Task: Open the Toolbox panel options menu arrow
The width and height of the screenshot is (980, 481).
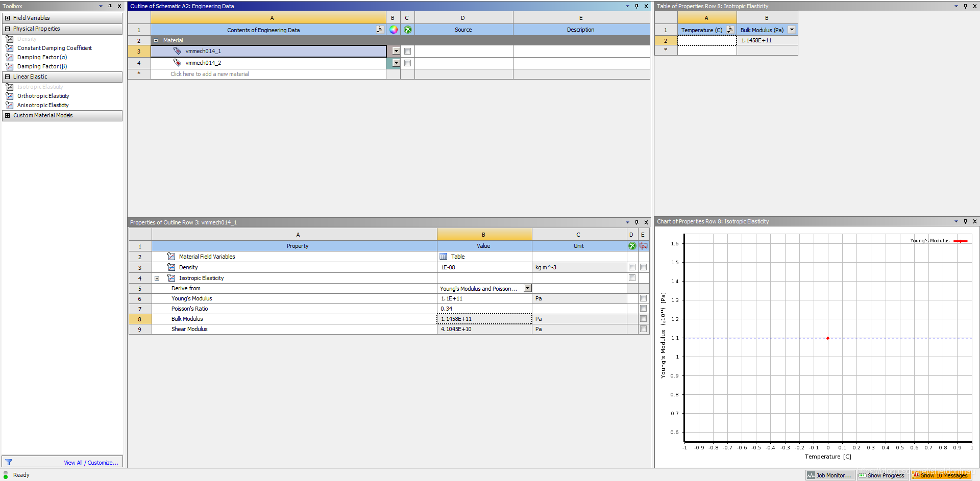Action: (x=101, y=6)
